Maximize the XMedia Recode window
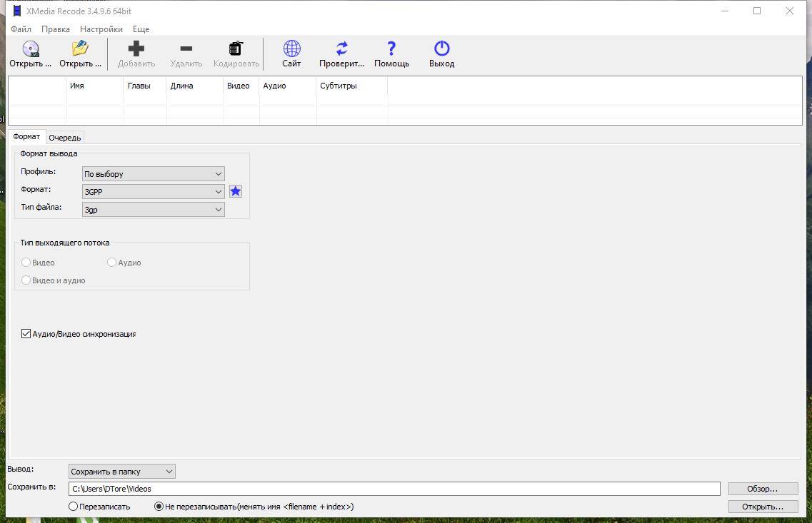 757,11
